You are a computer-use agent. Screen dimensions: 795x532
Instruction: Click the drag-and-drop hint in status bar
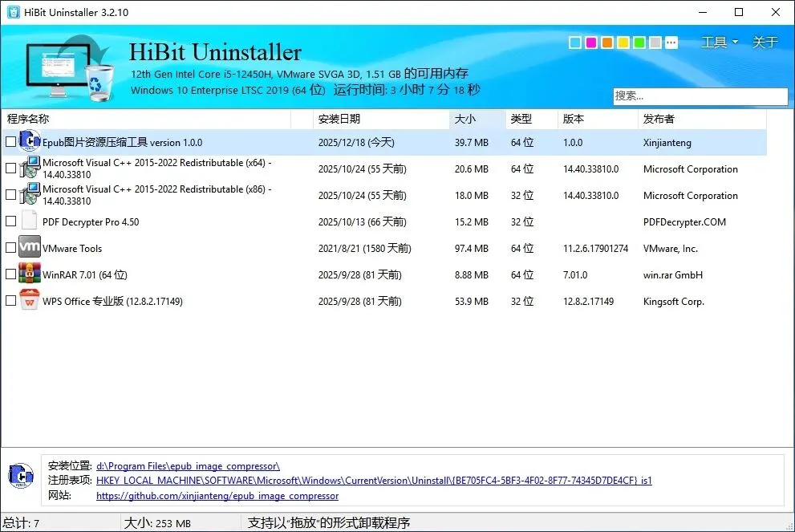329,523
